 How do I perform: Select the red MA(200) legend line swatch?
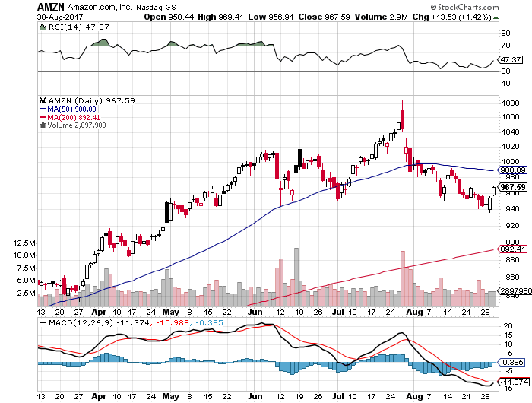coord(43,117)
